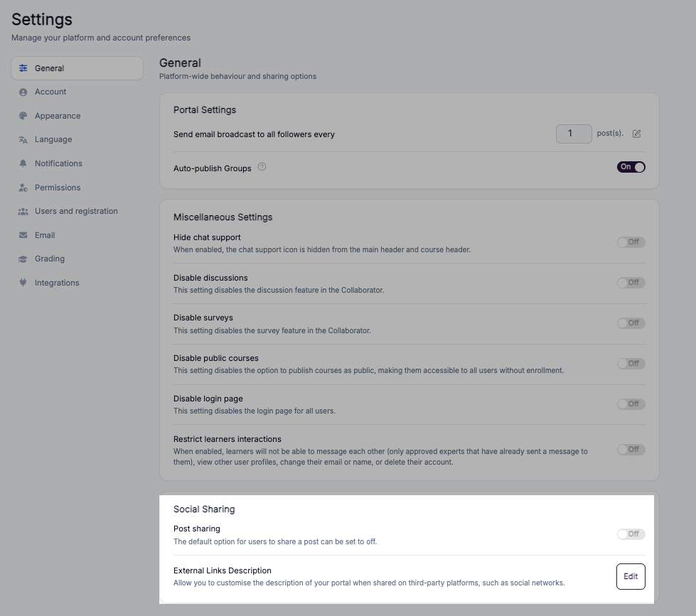This screenshot has width=696, height=616.
Task: Click Edit for External Links Description
Action: (631, 576)
